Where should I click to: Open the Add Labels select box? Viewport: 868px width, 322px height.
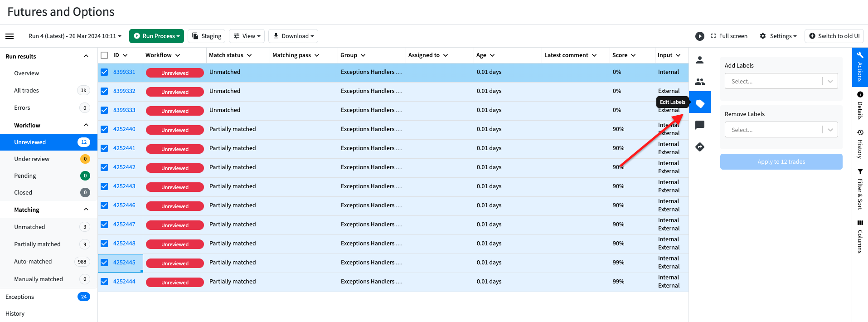[781, 81]
